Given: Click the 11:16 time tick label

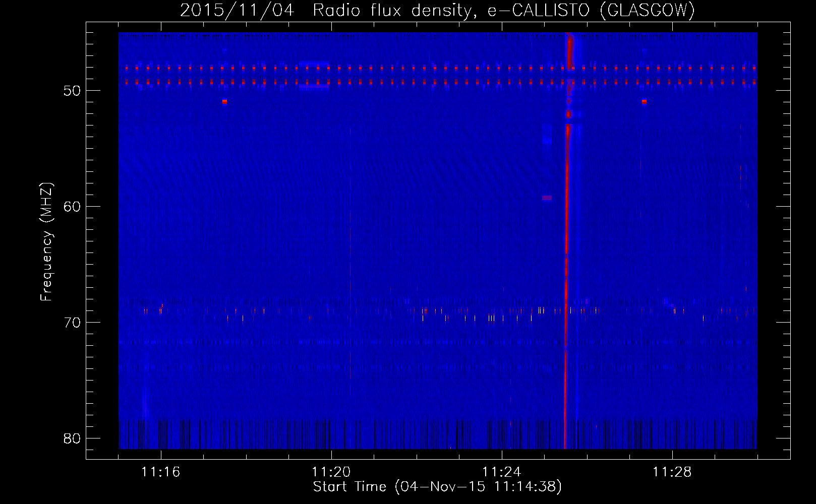Looking at the screenshot, I should (161, 472).
